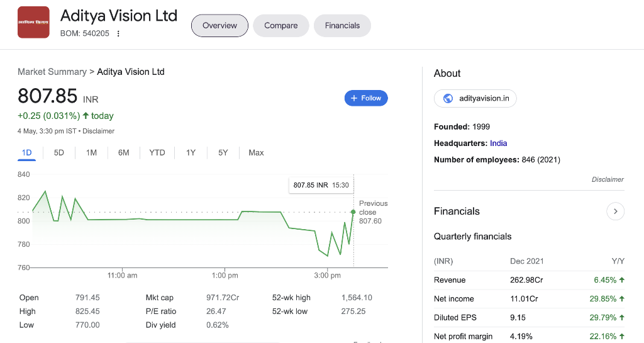This screenshot has height=343, width=644.
Task: Click the globe icon for adityavision.in
Action: [x=448, y=99]
